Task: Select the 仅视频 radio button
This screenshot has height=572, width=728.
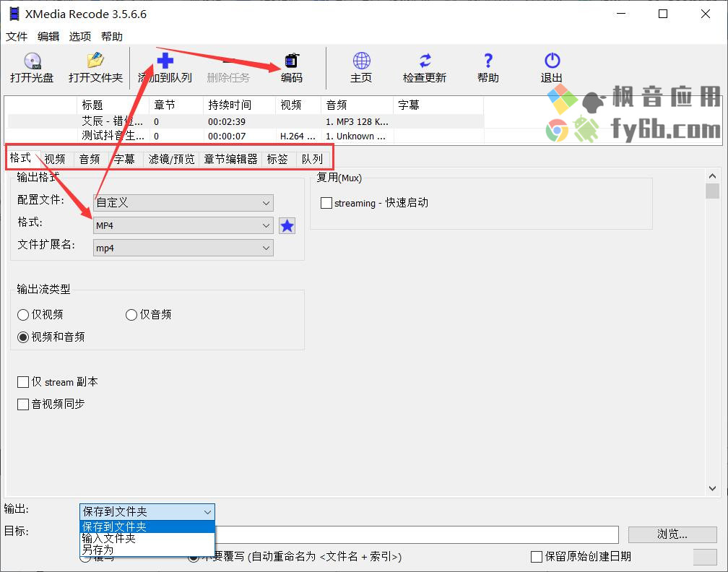Action: coord(23,315)
